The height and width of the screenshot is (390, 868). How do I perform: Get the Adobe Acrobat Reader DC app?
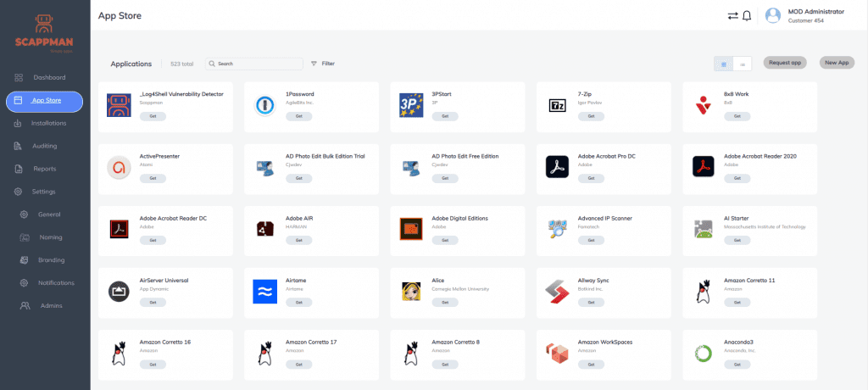point(153,241)
